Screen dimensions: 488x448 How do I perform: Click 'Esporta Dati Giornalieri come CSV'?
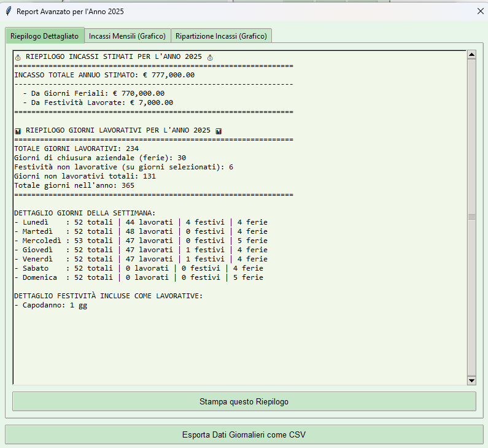click(244, 434)
